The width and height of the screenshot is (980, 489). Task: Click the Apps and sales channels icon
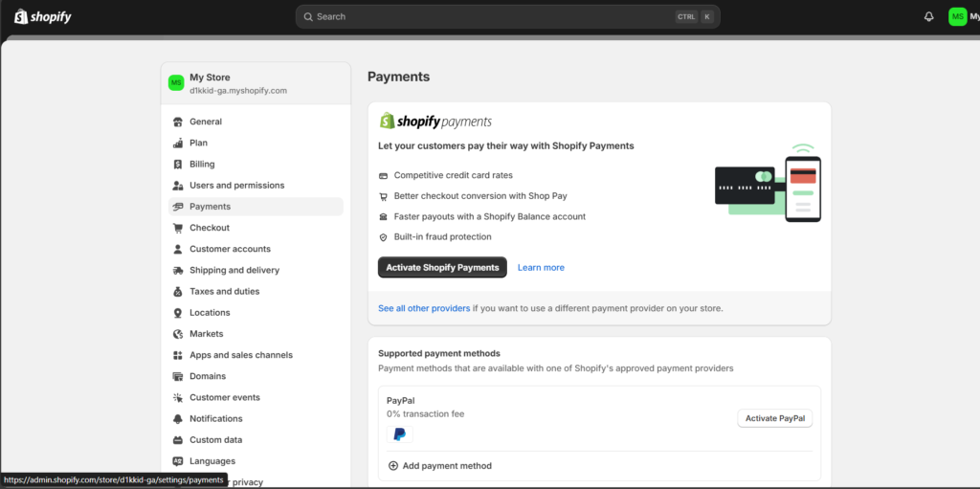click(177, 355)
